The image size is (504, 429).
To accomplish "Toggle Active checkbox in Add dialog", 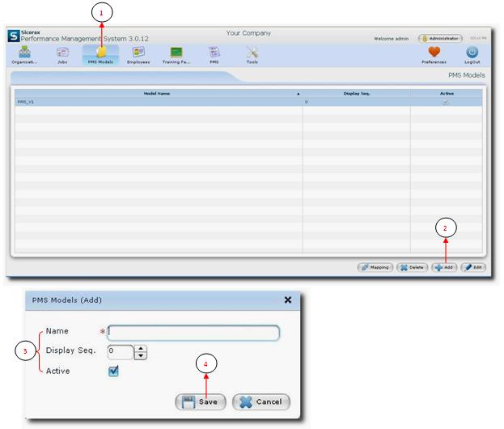I will pyautogui.click(x=114, y=371).
